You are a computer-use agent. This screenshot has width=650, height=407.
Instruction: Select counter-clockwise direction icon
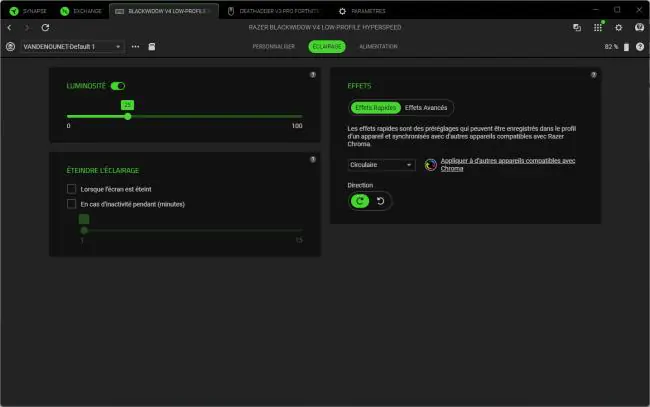pyautogui.click(x=380, y=201)
